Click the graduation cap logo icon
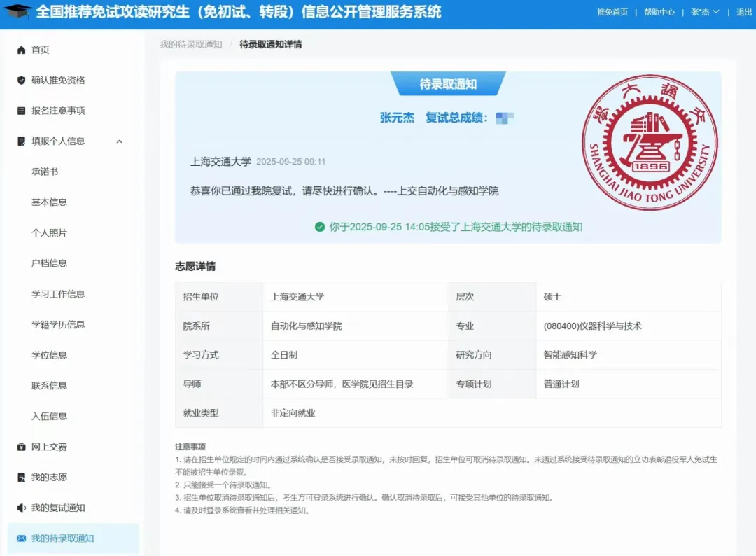 [x=17, y=11]
